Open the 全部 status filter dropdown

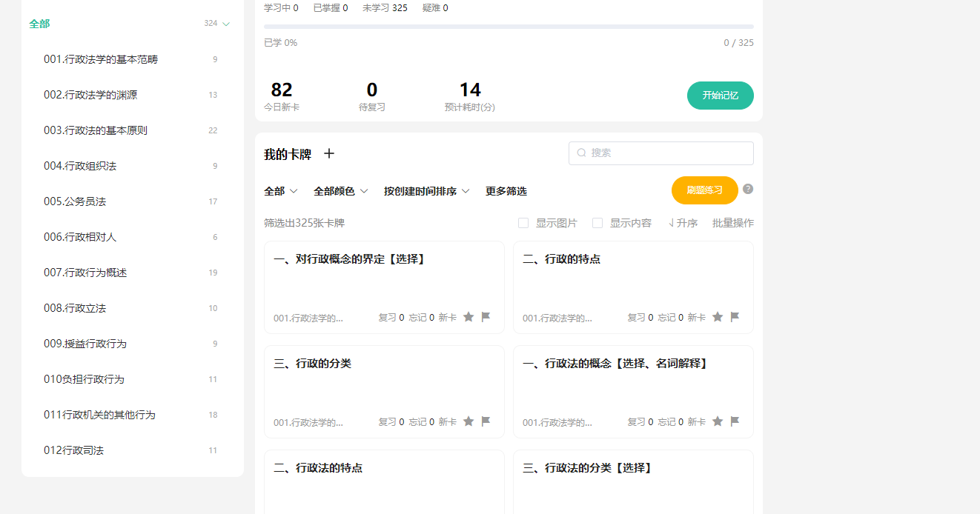click(x=281, y=191)
